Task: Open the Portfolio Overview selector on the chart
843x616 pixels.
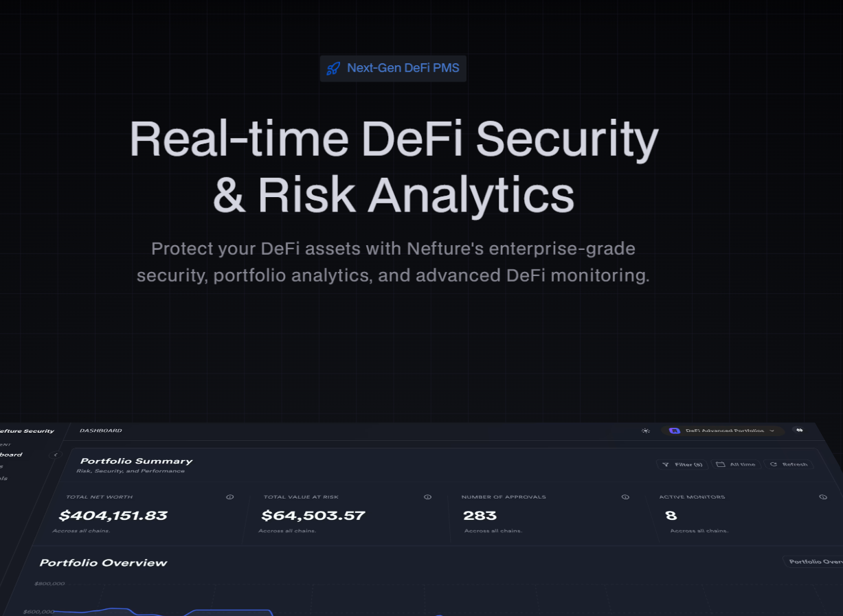Action: pos(813,562)
